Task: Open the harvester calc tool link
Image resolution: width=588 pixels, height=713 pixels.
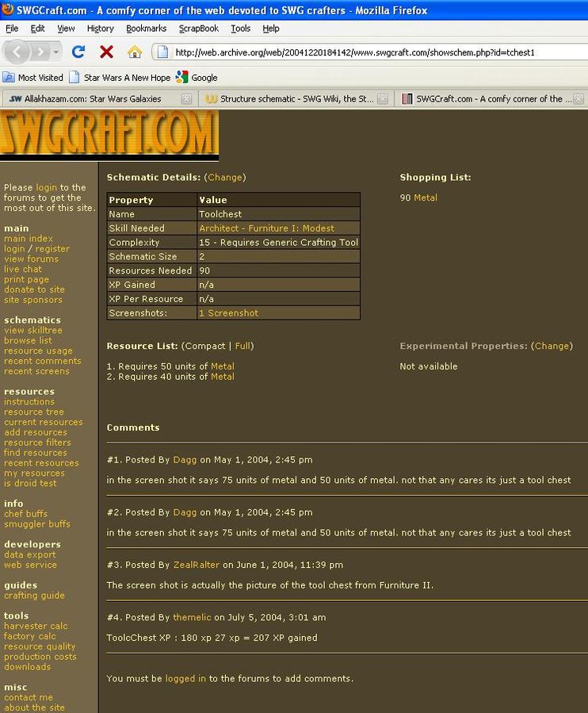Action: tap(36, 627)
